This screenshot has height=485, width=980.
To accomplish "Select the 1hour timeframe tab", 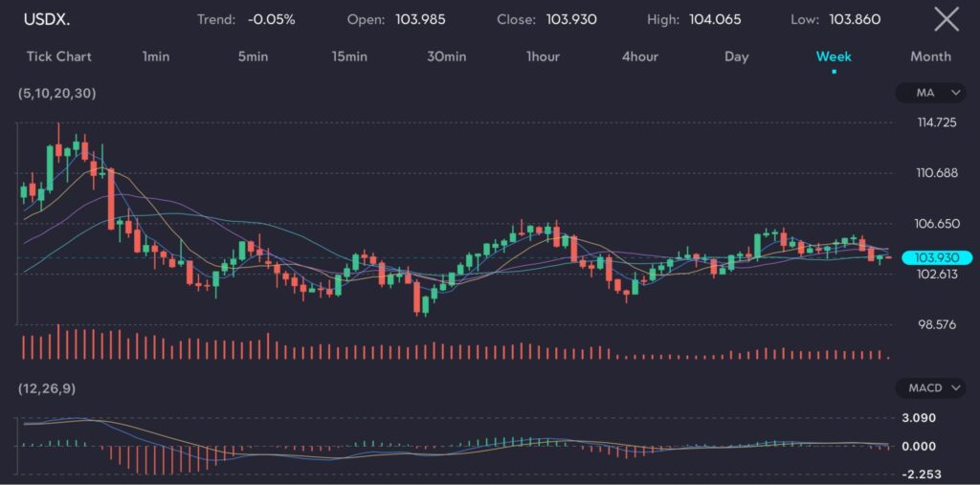I will tap(543, 56).
